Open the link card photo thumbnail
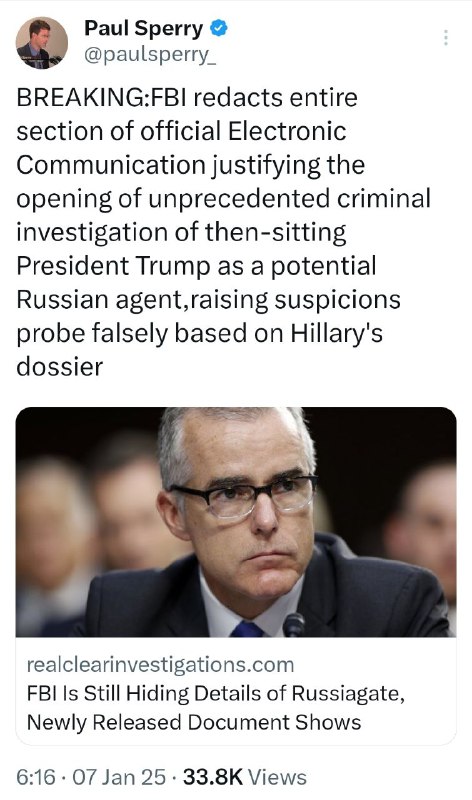Image resolution: width=472 pixels, height=800 pixels. 236,521
